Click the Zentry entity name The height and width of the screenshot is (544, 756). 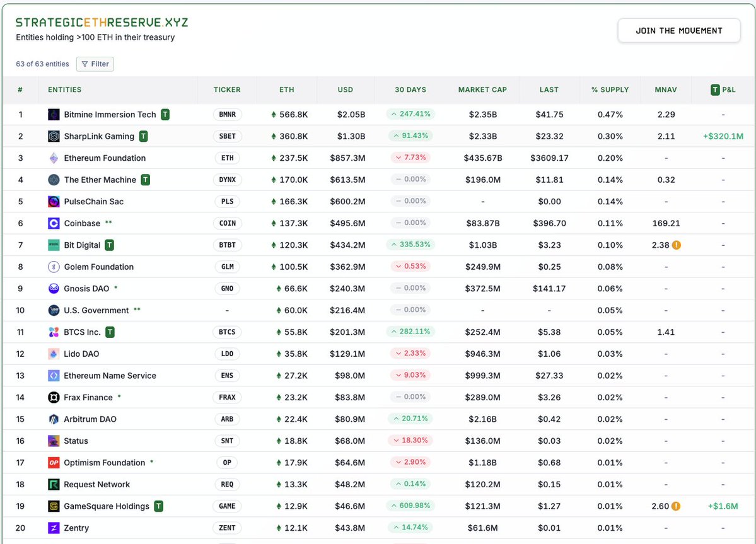(x=76, y=528)
